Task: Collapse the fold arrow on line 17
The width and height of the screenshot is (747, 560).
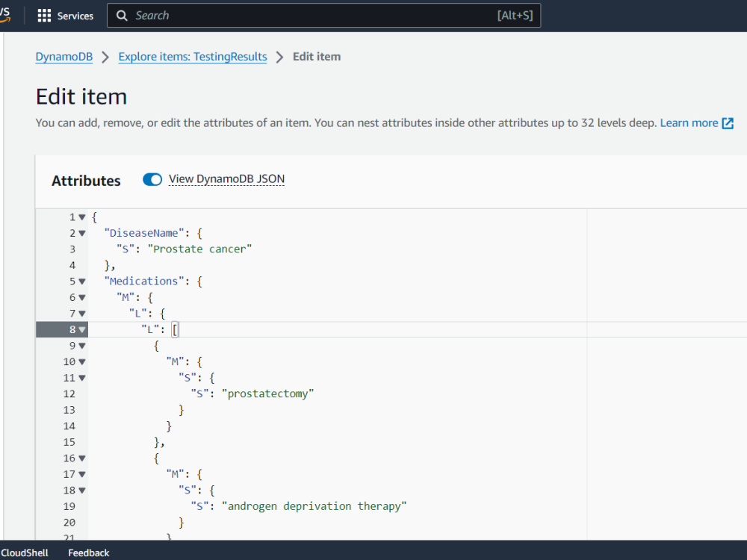Action: coord(82,474)
